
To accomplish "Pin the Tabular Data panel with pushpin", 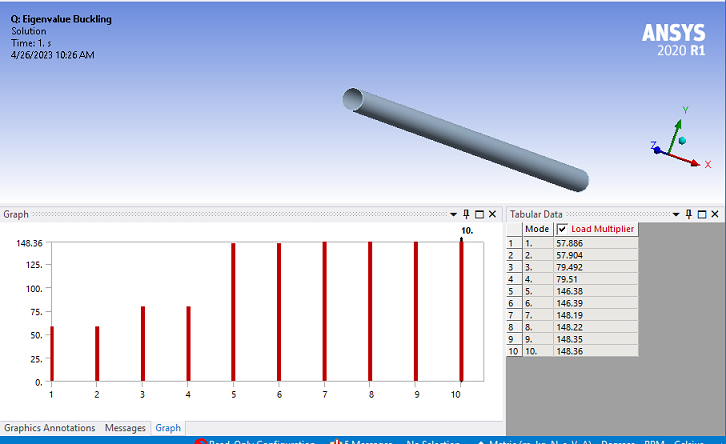I will coord(688,214).
